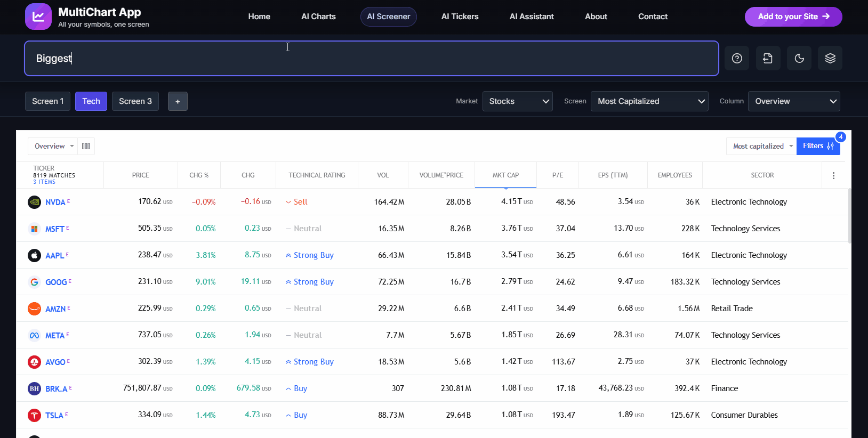
Task: Expand the Most Capitalized screen dropdown
Action: pos(649,101)
